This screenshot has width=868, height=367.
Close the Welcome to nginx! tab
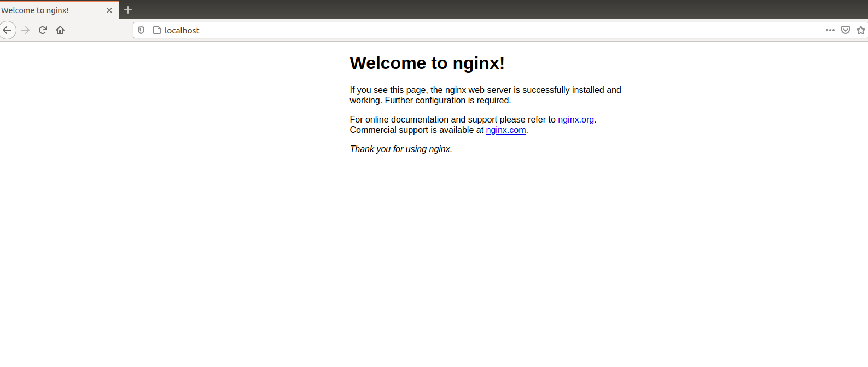[109, 10]
